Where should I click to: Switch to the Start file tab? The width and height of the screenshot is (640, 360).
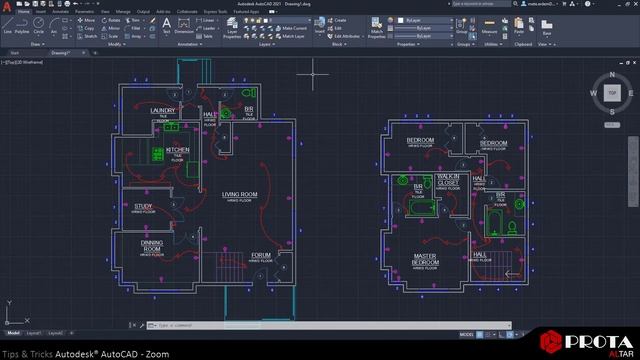point(14,53)
